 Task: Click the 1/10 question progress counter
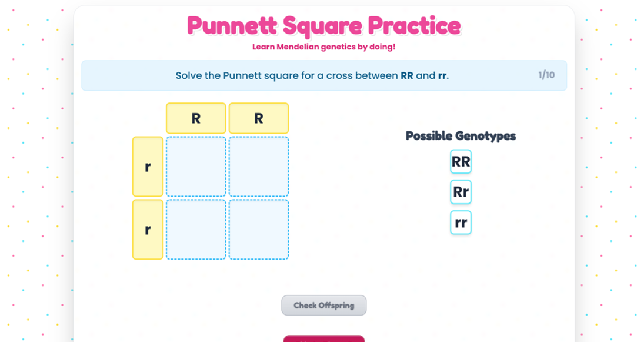click(x=546, y=75)
